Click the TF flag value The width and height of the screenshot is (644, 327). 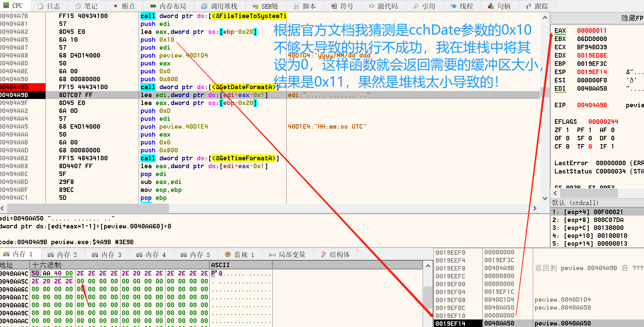pos(590,146)
